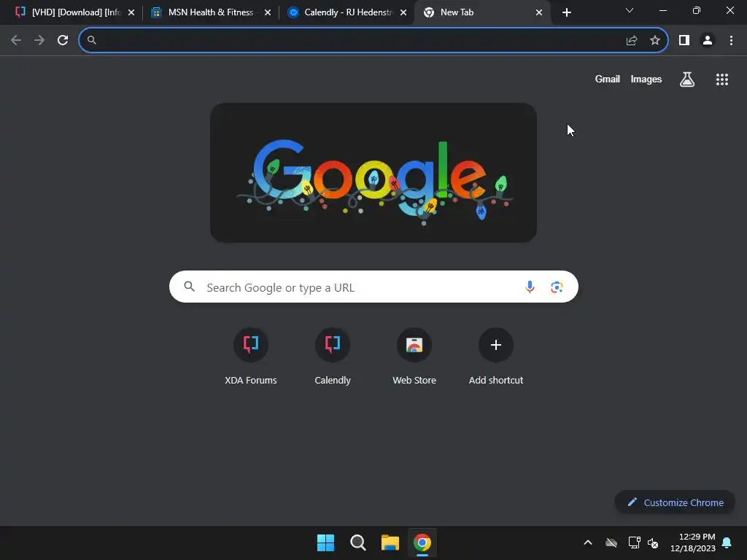Image resolution: width=747 pixels, height=560 pixels.
Task: Click the Google holiday lights doodle
Action: pyautogui.click(x=373, y=173)
